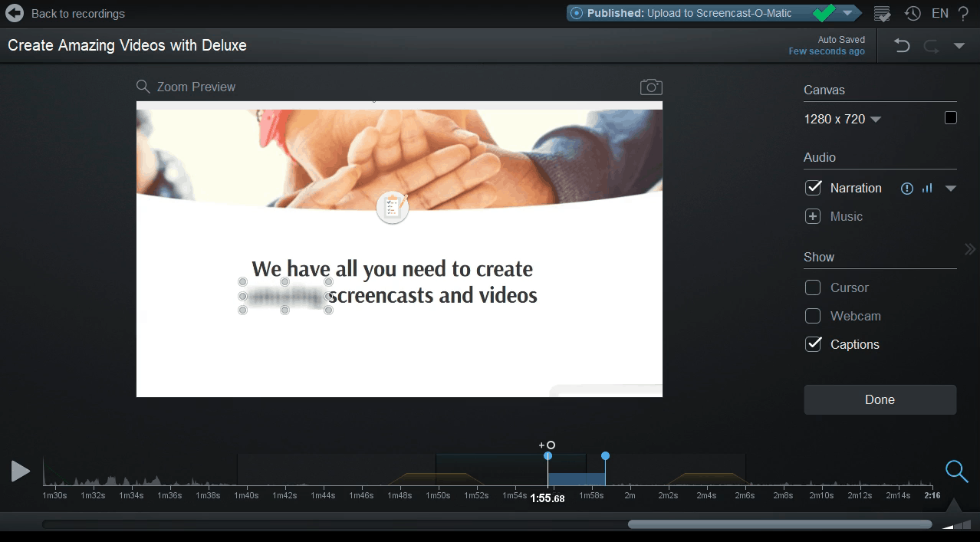Disable the Narration audio checkbox

click(x=813, y=188)
